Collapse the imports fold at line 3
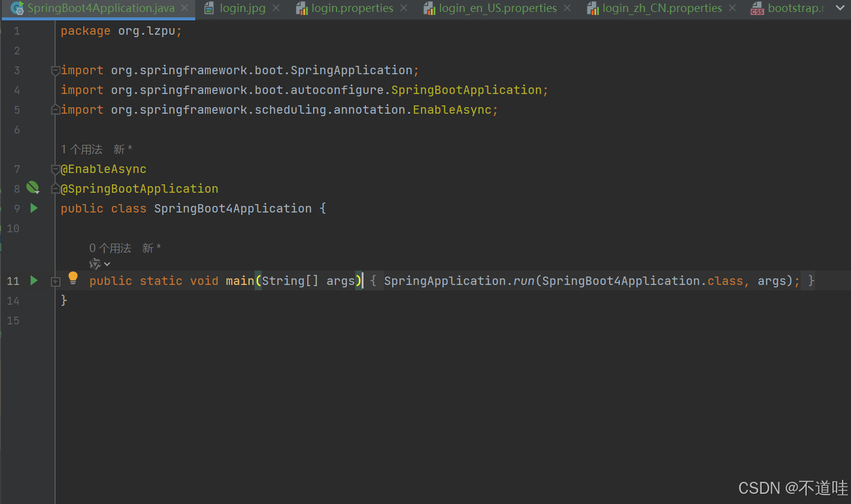This screenshot has width=851, height=504. pos(56,71)
